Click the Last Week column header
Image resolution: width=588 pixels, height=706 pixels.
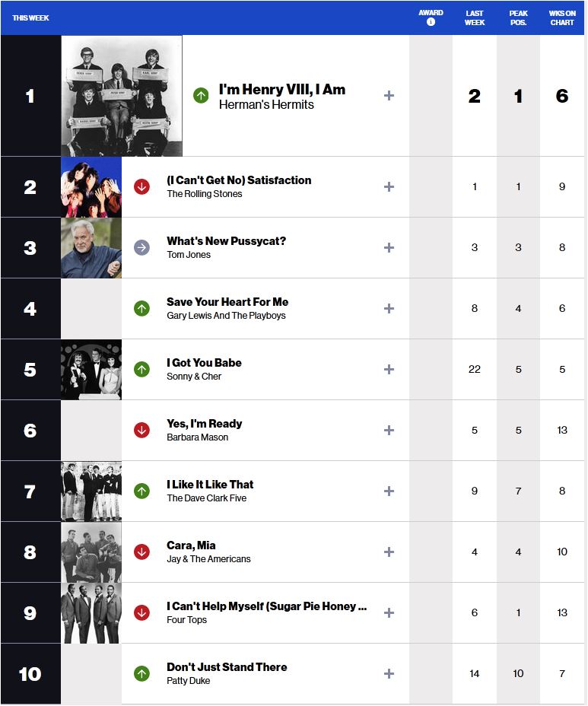pos(475,17)
